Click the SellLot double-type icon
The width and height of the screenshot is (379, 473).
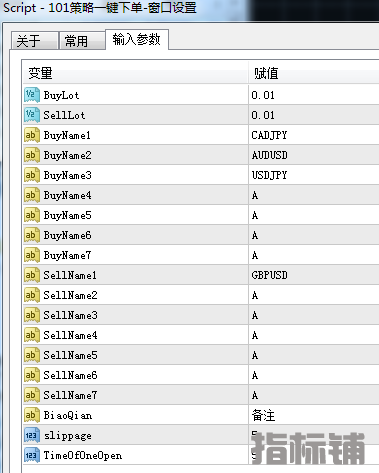click(32, 115)
